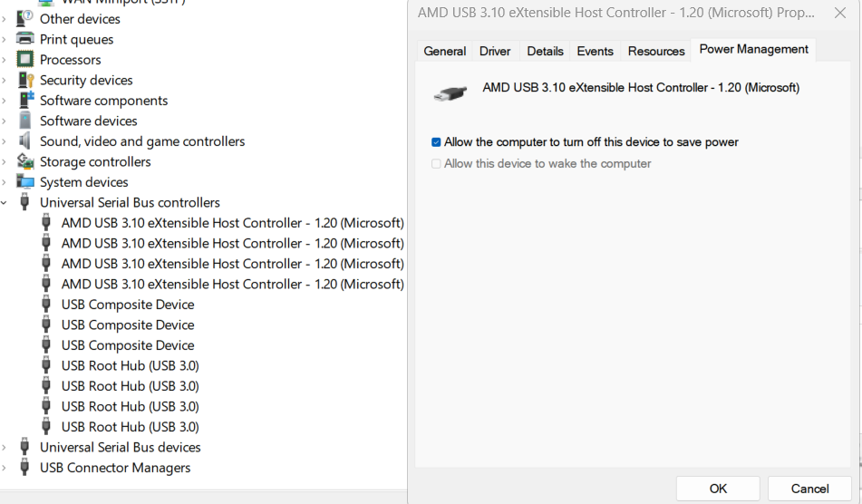Click the System devices monitor icon

25,182
